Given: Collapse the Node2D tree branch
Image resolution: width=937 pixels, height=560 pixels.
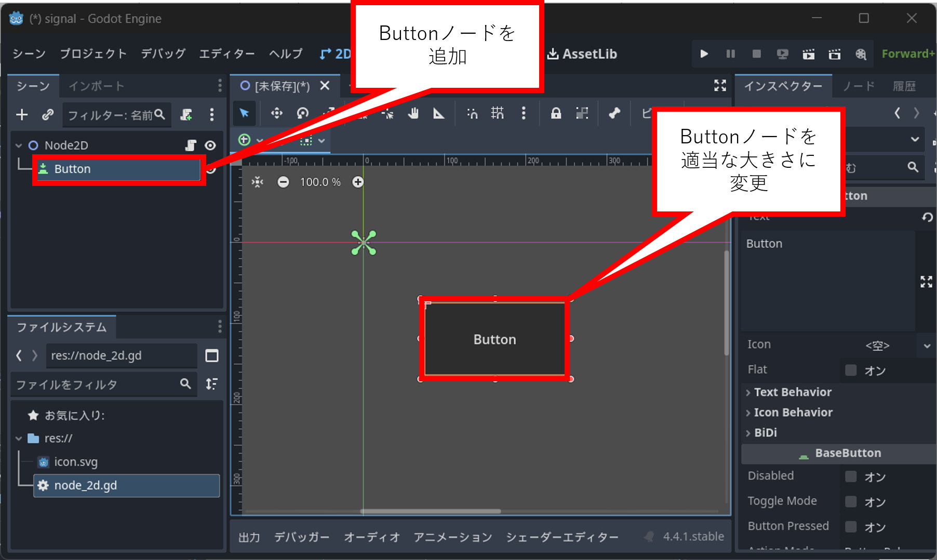Looking at the screenshot, I should pyautogui.click(x=18, y=145).
